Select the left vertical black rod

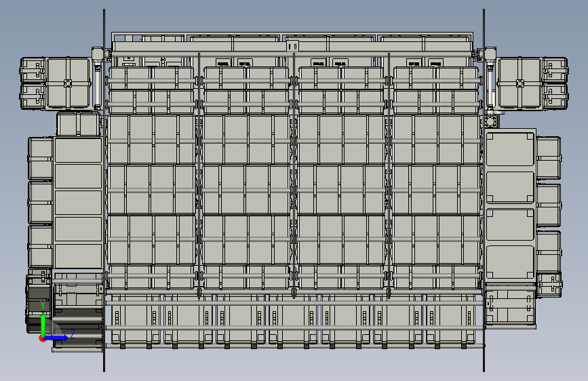[104, 190]
